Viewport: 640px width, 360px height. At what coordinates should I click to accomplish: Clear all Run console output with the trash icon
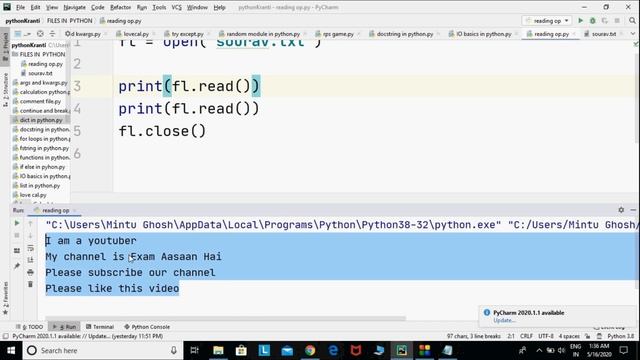[30, 284]
